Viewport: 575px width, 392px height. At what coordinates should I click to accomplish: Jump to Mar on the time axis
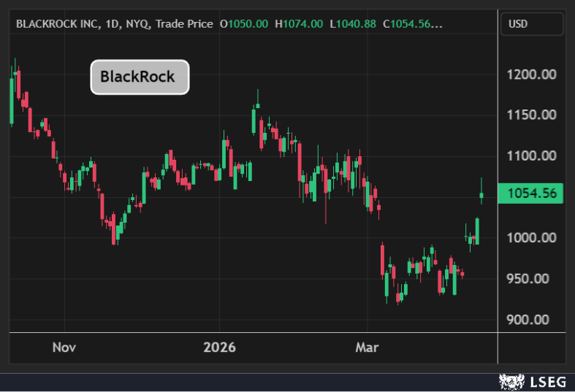(367, 347)
